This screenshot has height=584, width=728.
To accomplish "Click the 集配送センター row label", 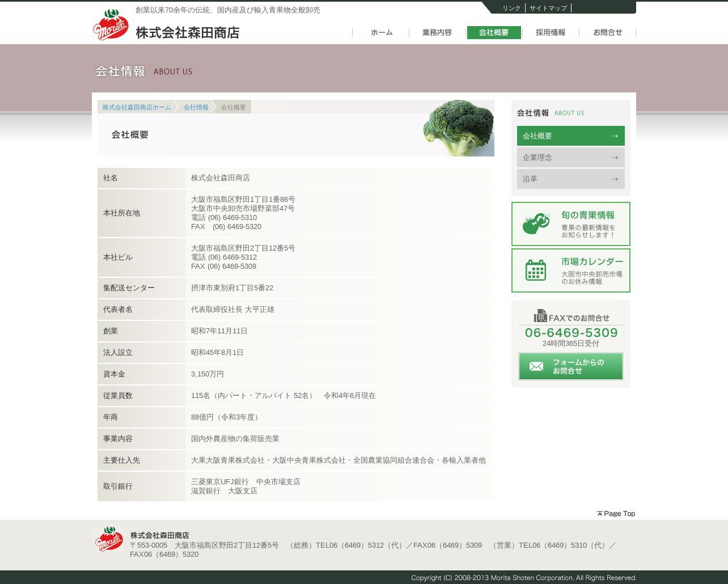I will (129, 288).
